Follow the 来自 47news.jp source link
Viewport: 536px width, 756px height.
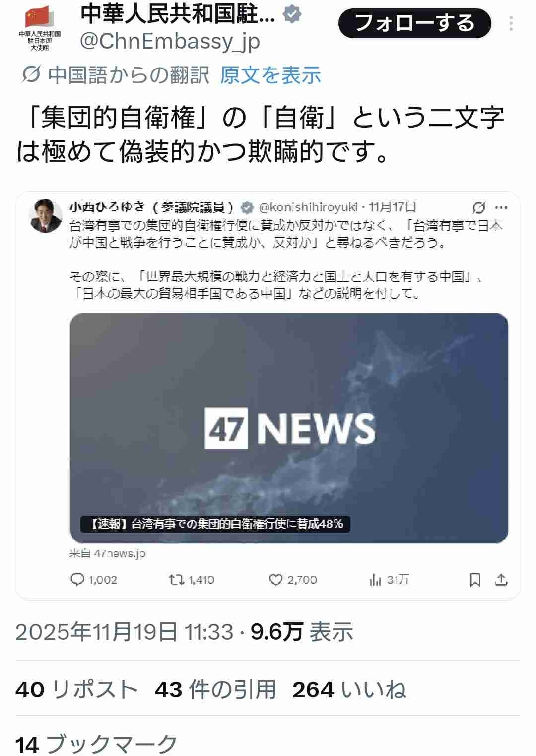coord(107,553)
